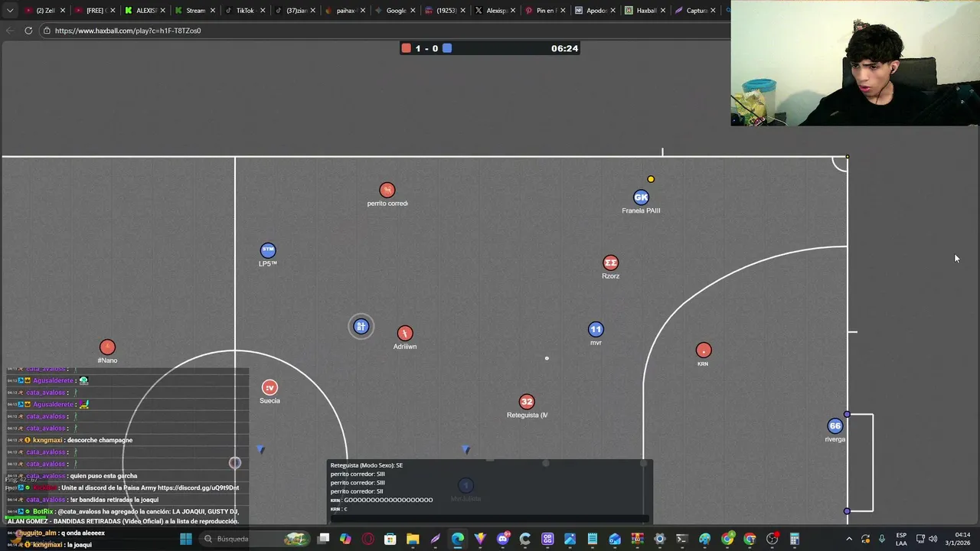The width and height of the screenshot is (980, 551).
Task: Open the Photos app taskbar icon
Action: point(570,539)
